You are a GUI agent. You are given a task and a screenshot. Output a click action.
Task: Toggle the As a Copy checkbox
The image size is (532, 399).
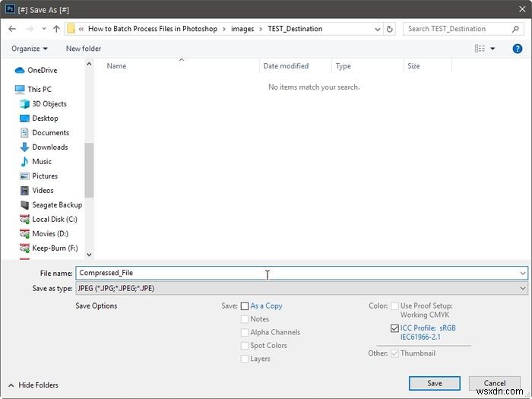click(245, 306)
